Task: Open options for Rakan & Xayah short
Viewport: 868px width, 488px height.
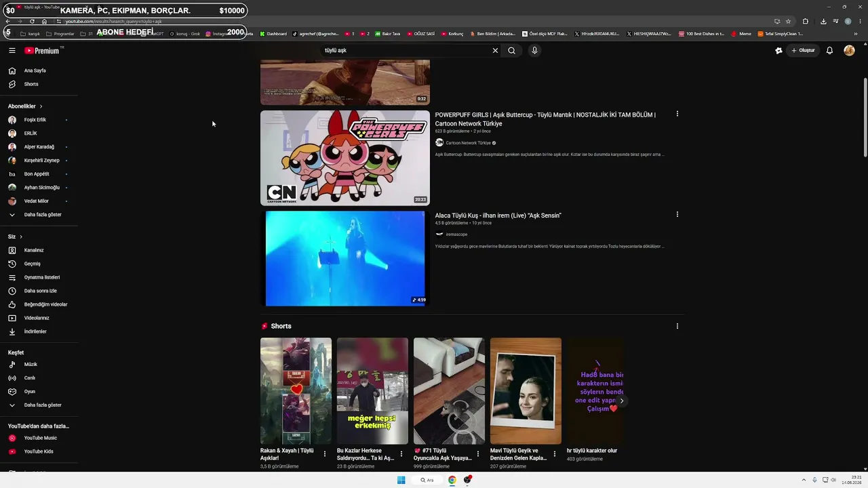Action: coord(325,454)
